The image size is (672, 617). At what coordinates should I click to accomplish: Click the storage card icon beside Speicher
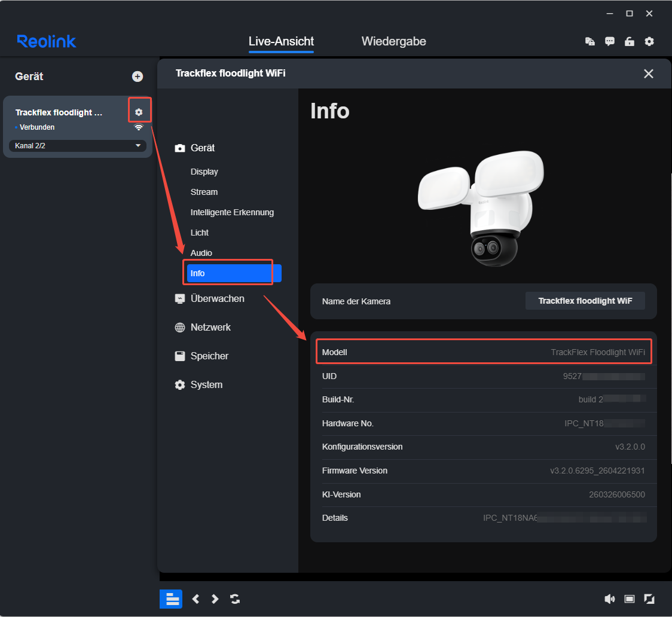[x=180, y=356]
